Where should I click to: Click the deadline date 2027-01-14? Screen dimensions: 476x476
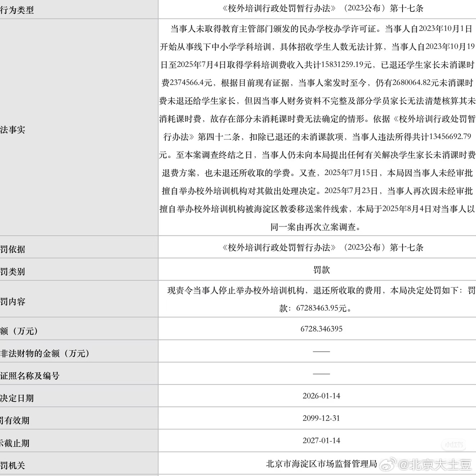(322, 440)
